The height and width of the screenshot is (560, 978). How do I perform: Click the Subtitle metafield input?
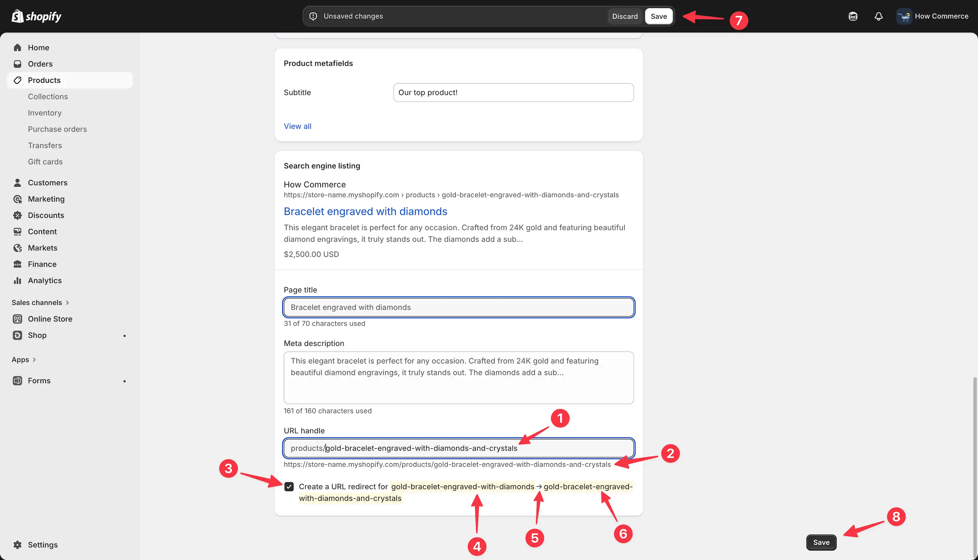point(513,92)
